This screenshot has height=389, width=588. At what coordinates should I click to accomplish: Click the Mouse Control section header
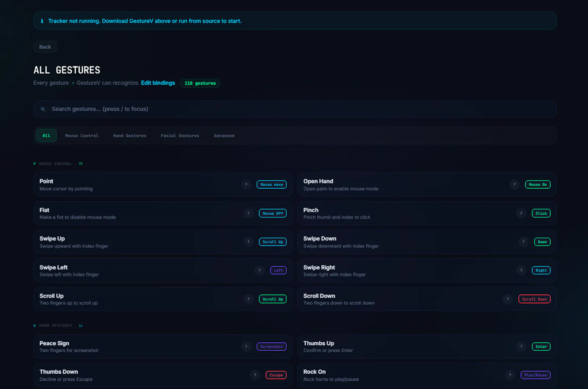[55, 164]
